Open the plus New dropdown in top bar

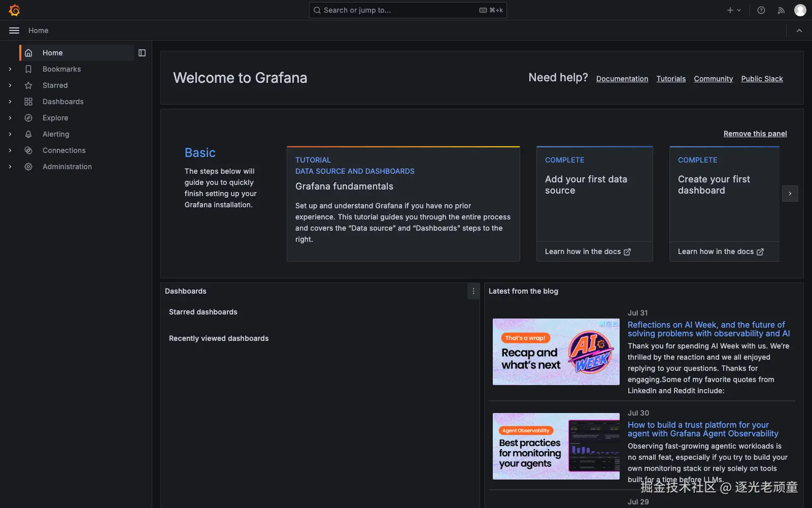(x=734, y=10)
